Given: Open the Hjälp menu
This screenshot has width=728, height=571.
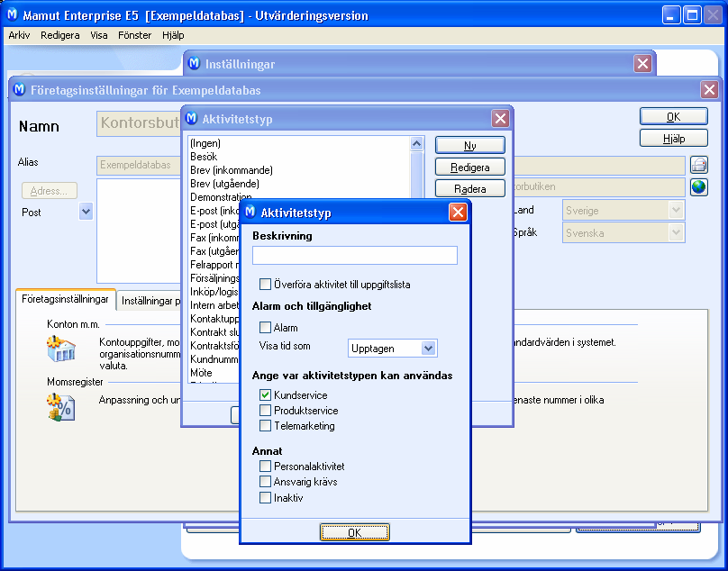Looking at the screenshot, I should coord(173,35).
